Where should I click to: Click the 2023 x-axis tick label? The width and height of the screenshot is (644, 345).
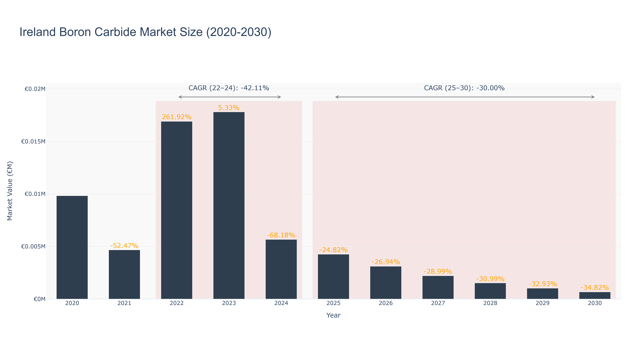tap(229, 303)
